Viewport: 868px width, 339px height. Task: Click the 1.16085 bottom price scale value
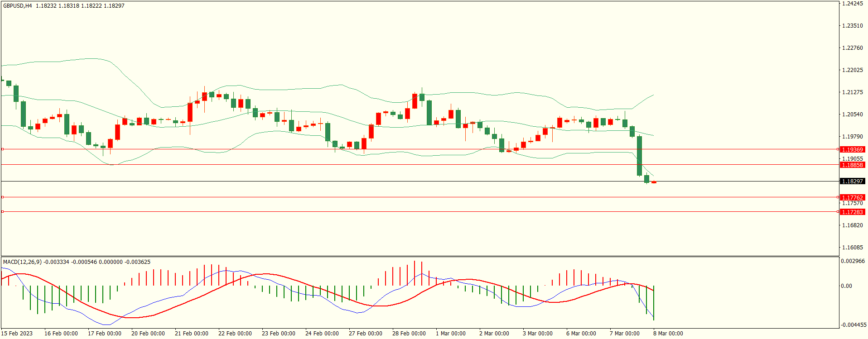coord(852,248)
